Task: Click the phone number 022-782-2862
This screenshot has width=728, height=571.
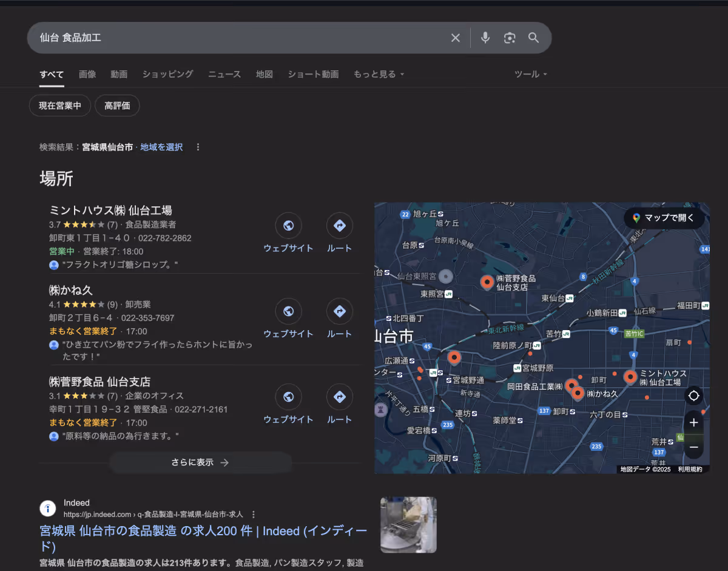Action: [164, 238]
